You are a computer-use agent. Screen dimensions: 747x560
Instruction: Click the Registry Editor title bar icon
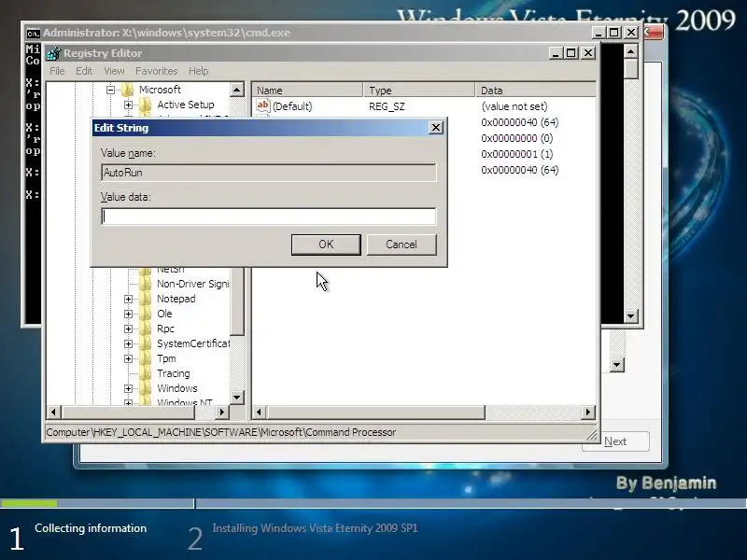click(53, 53)
